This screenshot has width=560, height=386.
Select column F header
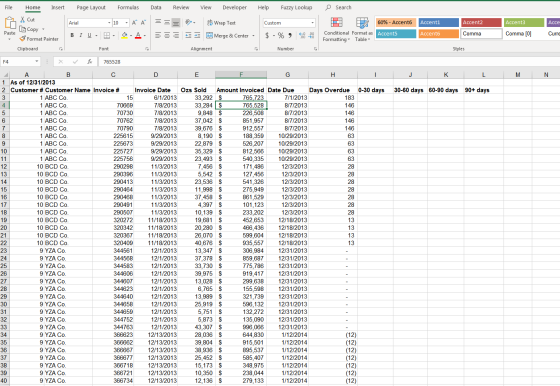click(x=241, y=75)
